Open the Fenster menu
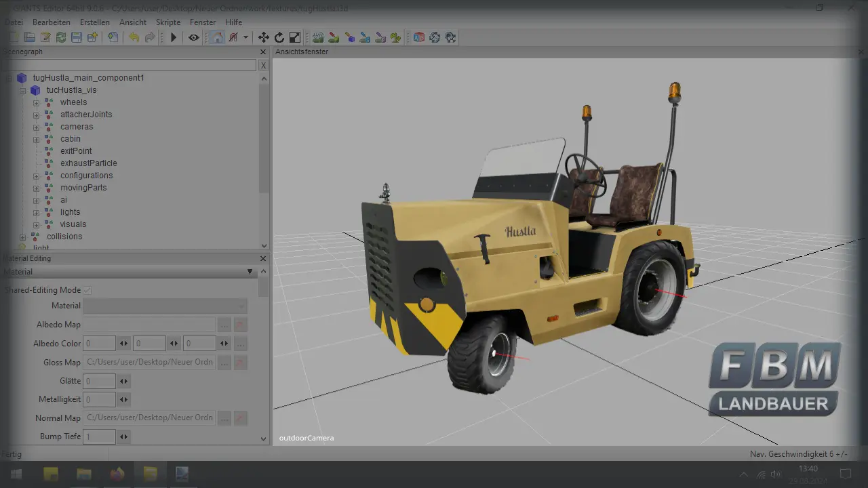The height and width of the screenshot is (488, 868). [x=203, y=22]
